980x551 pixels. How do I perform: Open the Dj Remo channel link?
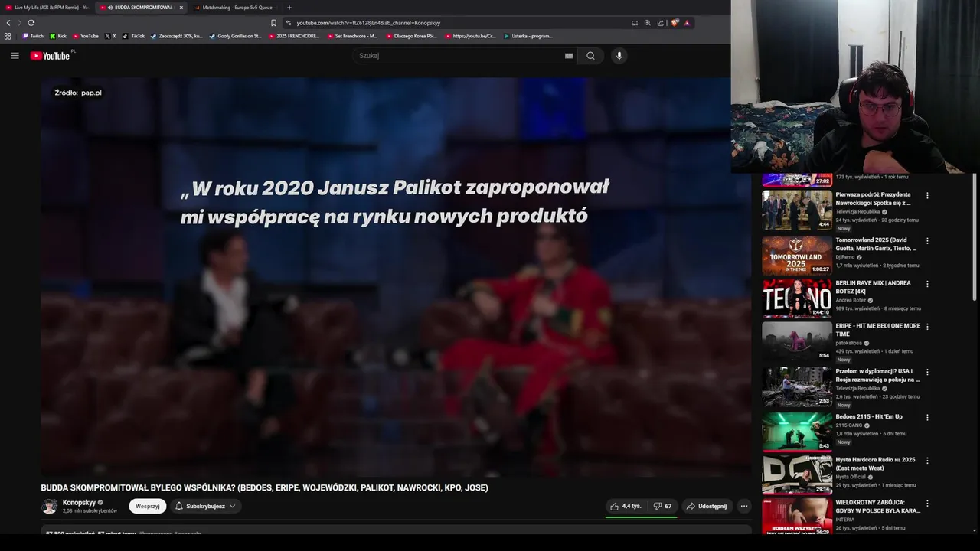(845, 257)
